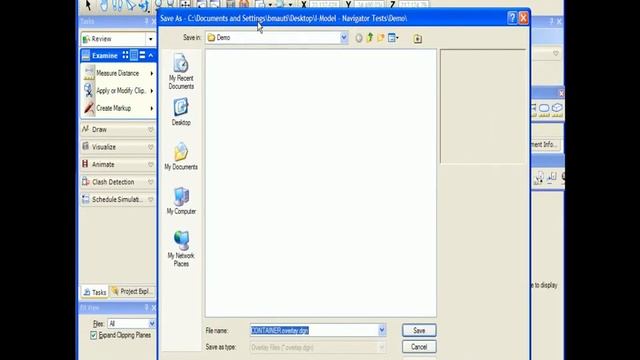Open My Computer in places bar
The height and width of the screenshot is (360, 640).
[x=181, y=201]
